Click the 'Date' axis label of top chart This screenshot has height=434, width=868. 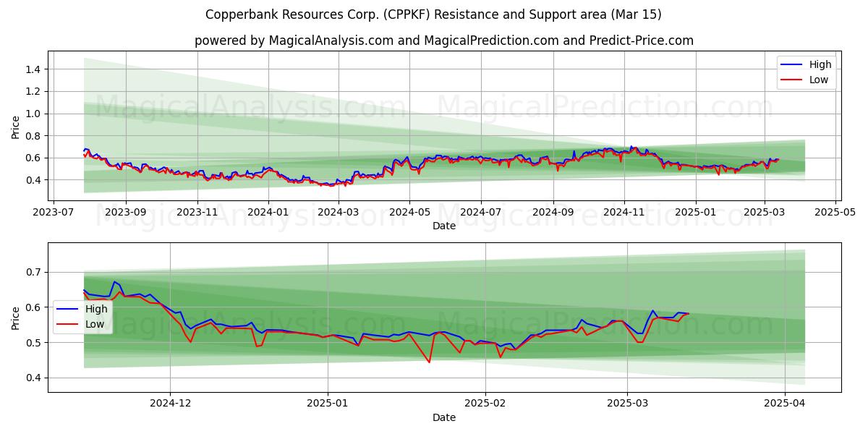(443, 226)
